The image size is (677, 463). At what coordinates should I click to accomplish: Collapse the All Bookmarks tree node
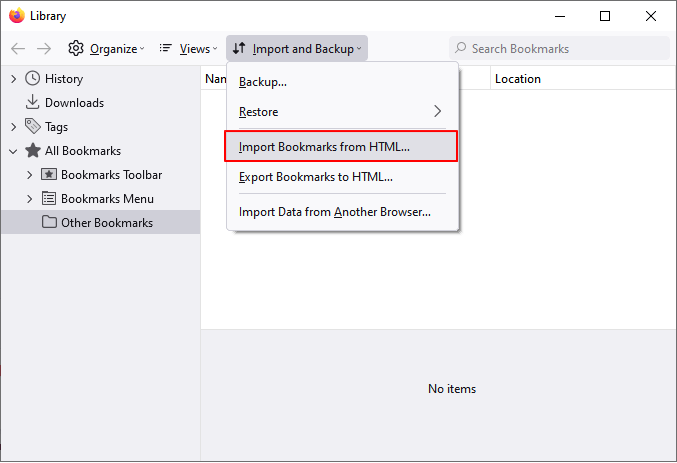[x=13, y=151]
